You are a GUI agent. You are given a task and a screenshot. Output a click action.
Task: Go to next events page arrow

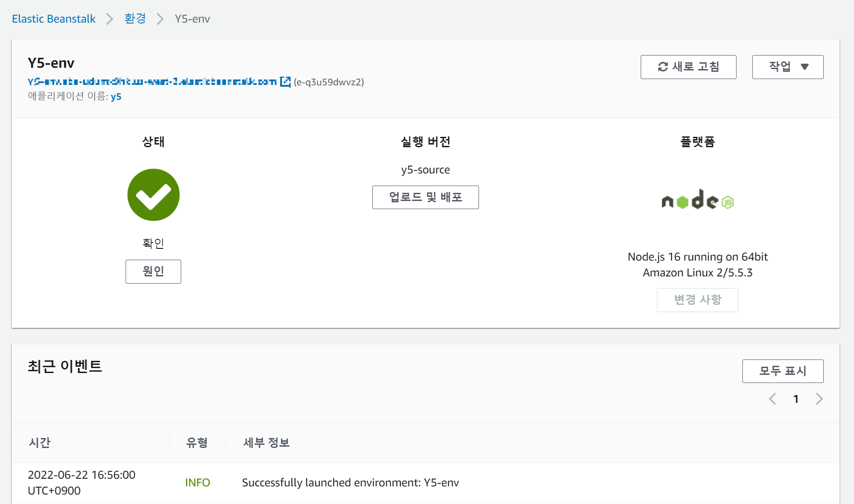pyautogui.click(x=819, y=399)
